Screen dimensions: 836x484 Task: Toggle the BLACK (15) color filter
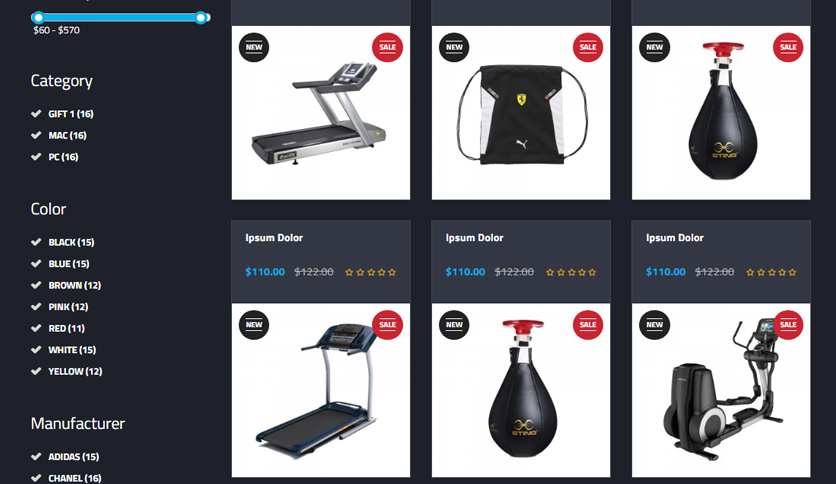tap(63, 242)
